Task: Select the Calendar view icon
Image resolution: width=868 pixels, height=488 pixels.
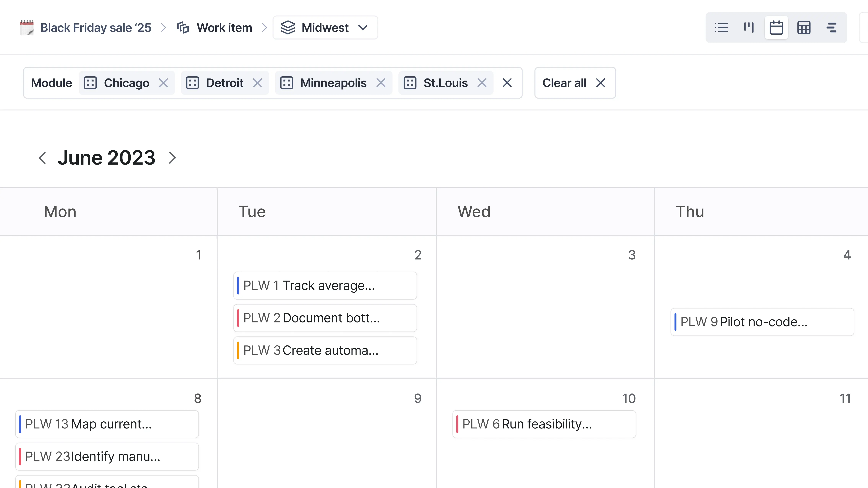Action: tap(776, 28)
